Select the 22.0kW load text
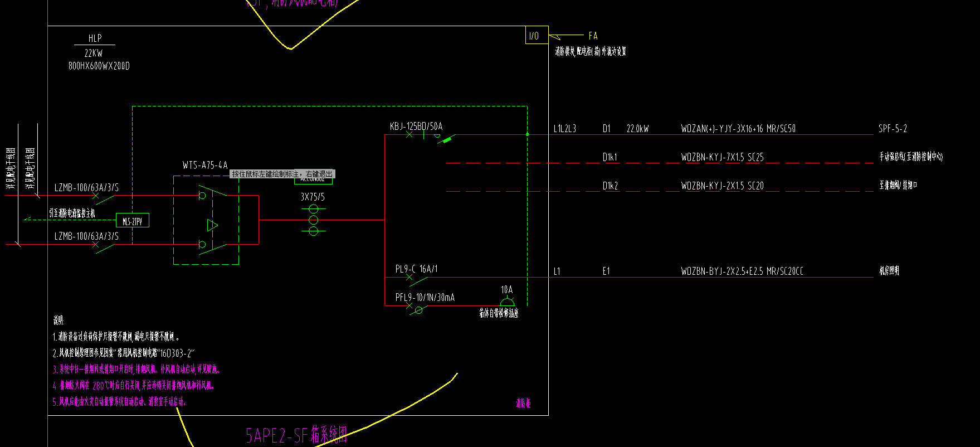This screenshot has width=980, height=447. click(x=638, y=129)
